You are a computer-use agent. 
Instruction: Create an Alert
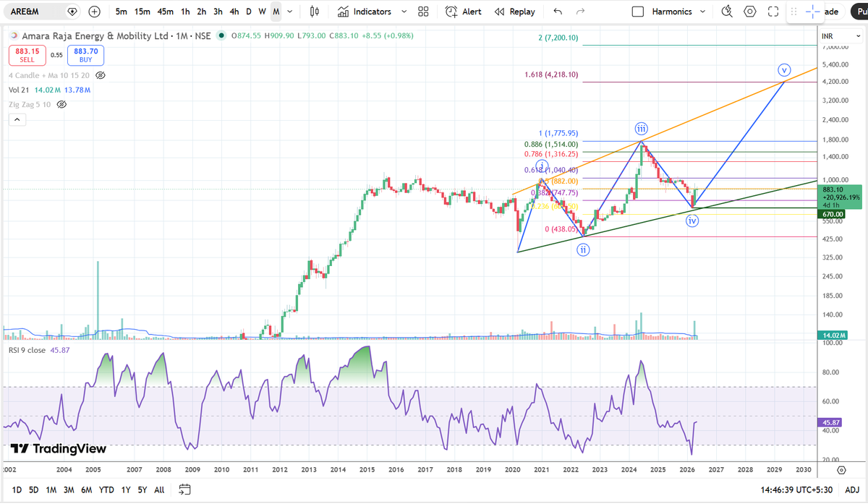click(x=464, y=12)
